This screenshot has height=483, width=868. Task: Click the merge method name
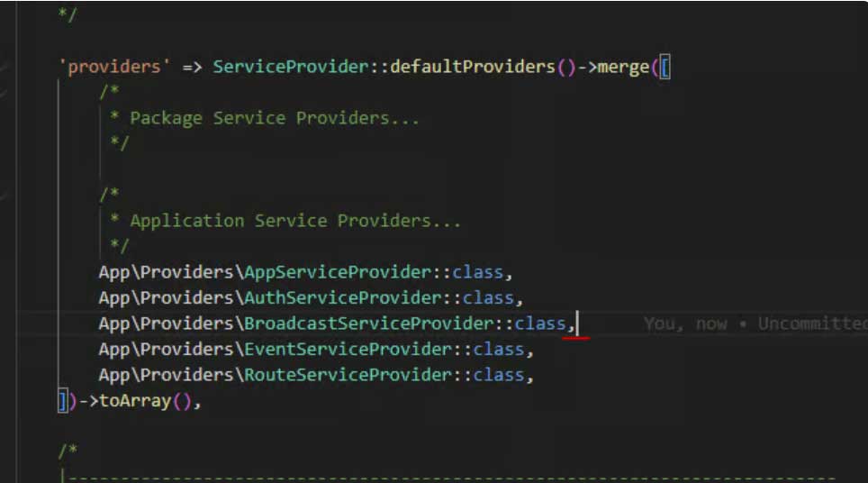coord(623,68)
